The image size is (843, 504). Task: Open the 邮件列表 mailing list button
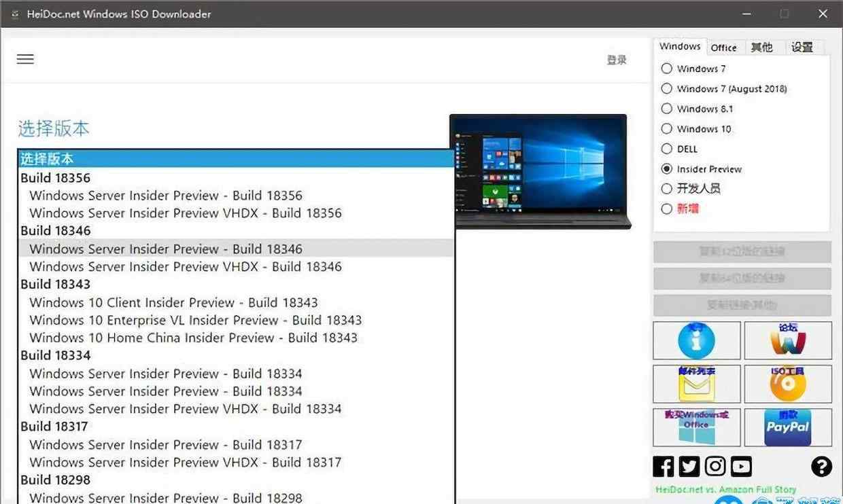pyautogui.click(x=697, y=384)
